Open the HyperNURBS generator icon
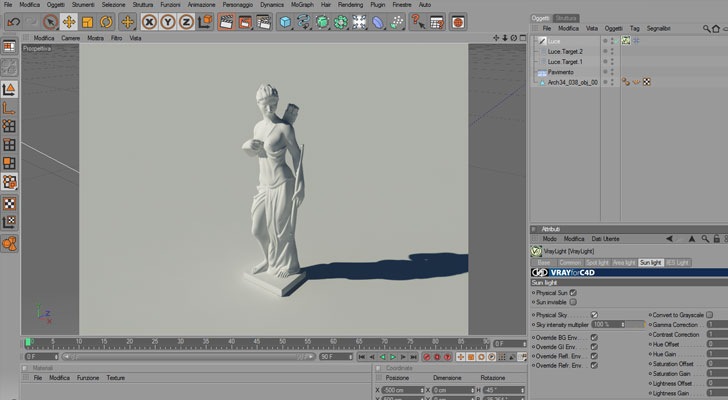Image resolution: width=728 pixels, height=400 pixels. coord(322,22)
